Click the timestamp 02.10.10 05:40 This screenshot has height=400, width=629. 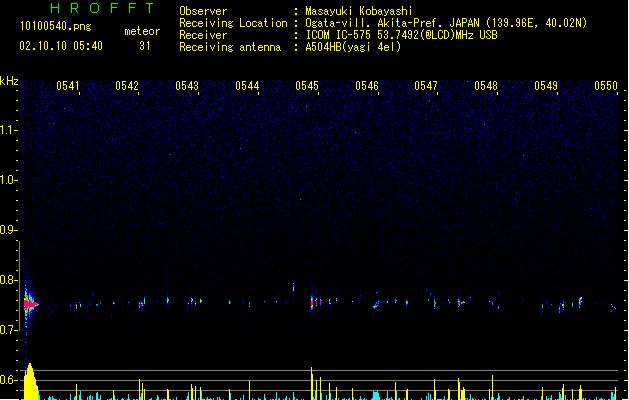[x=61, y=46]
